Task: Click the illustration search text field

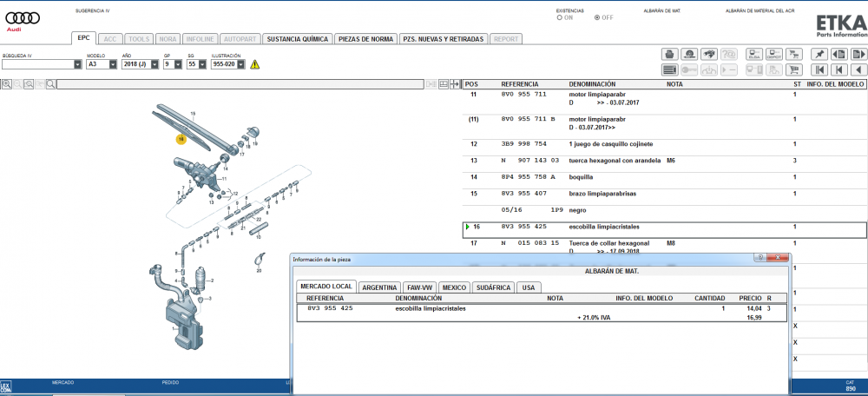Action: tap(240, 84)
